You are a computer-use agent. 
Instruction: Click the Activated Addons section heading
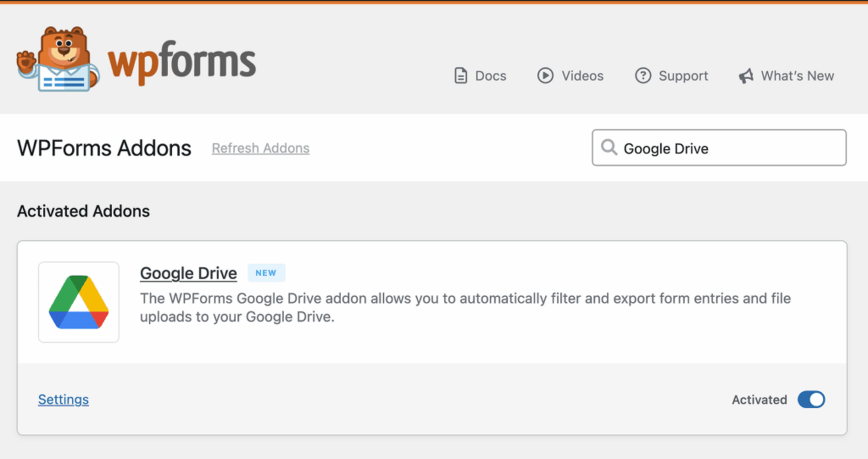(x=84, y=211)
